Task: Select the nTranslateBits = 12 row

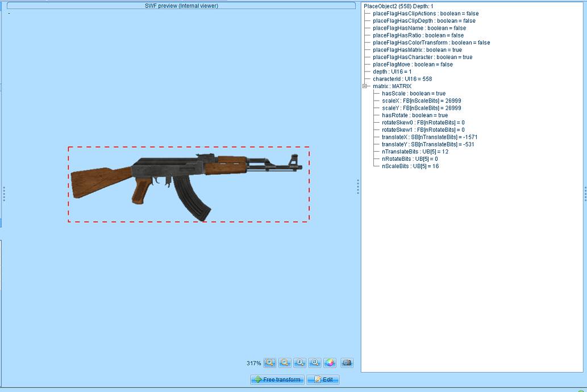Action: tap(415, 152)
